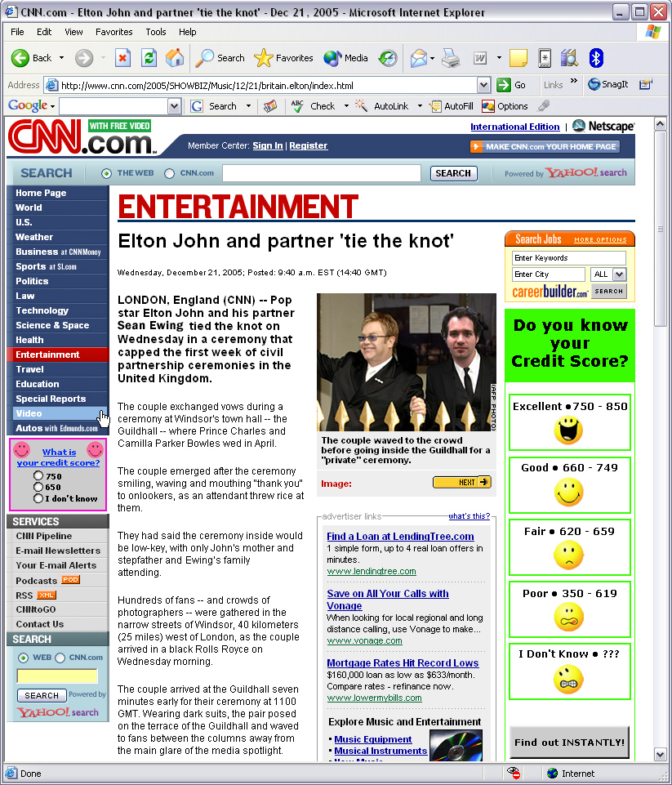Open the spell Check dropdown arrow

pyautogui.click(x=346, y=106)
